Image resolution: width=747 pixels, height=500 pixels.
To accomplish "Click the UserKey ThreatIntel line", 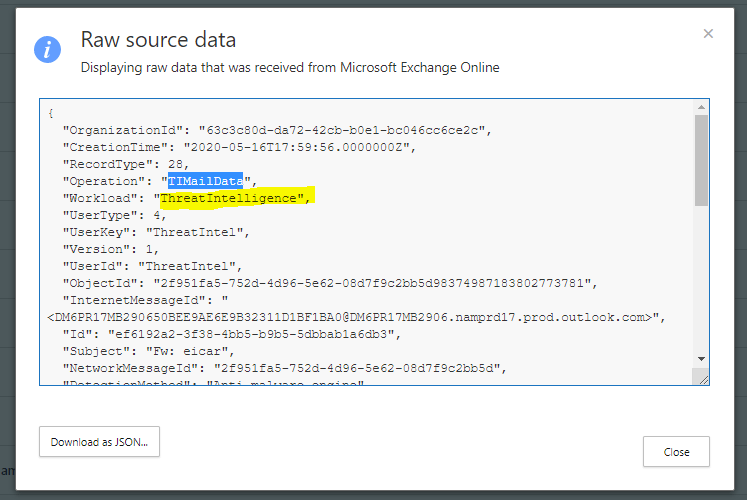I will point(155,232).
